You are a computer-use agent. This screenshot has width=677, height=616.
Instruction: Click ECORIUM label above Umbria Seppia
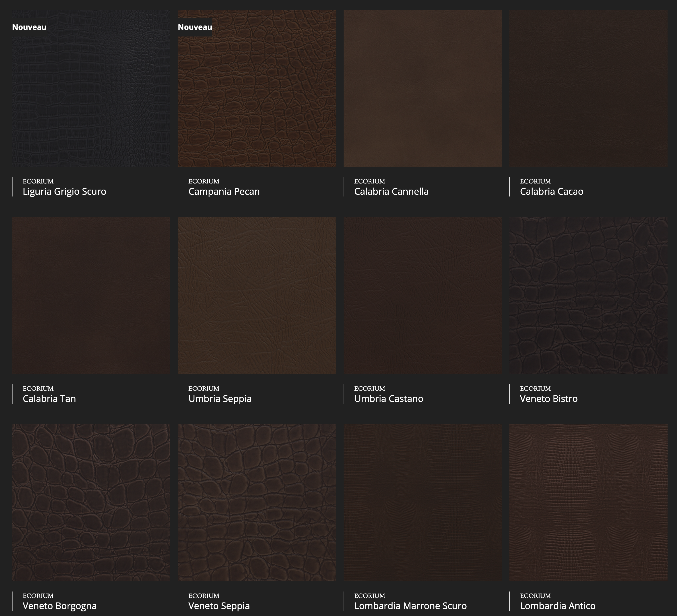(204, 389)
